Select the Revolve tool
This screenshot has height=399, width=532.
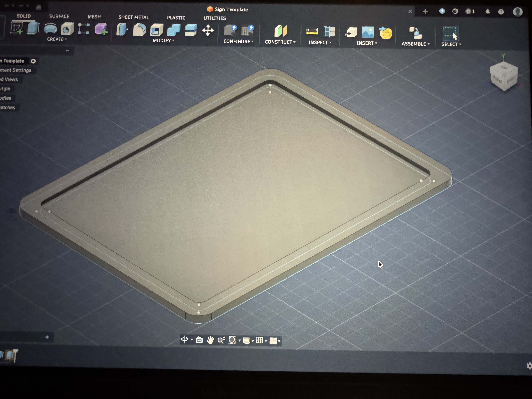[x=51, y=29]
